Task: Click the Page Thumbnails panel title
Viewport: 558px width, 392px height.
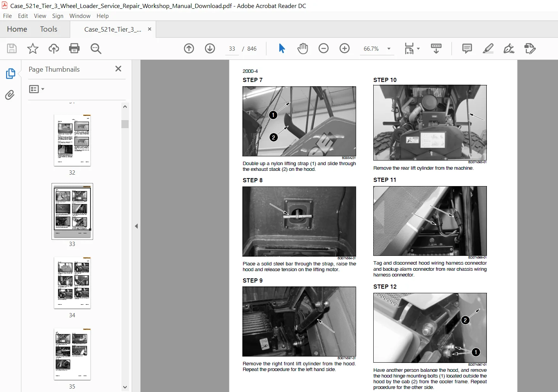Action: tap(54, 69)
